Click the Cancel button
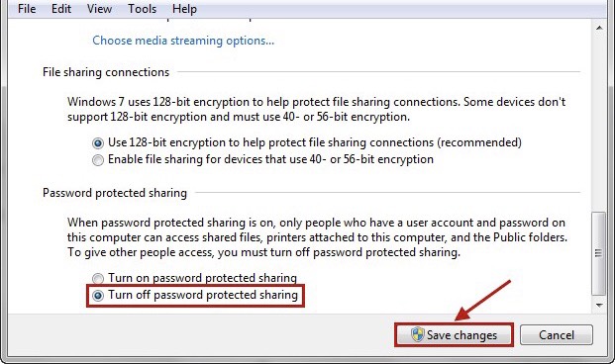 tap(557, 335)
